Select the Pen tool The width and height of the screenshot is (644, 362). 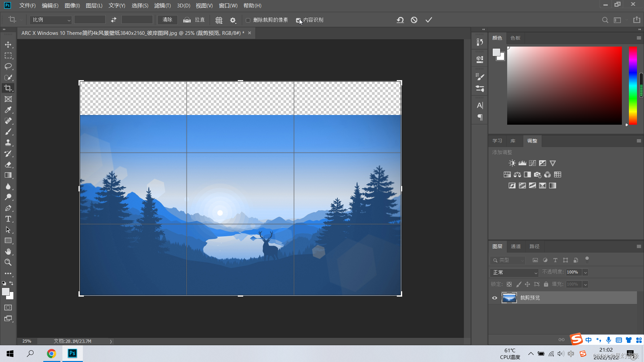[8, 208]
